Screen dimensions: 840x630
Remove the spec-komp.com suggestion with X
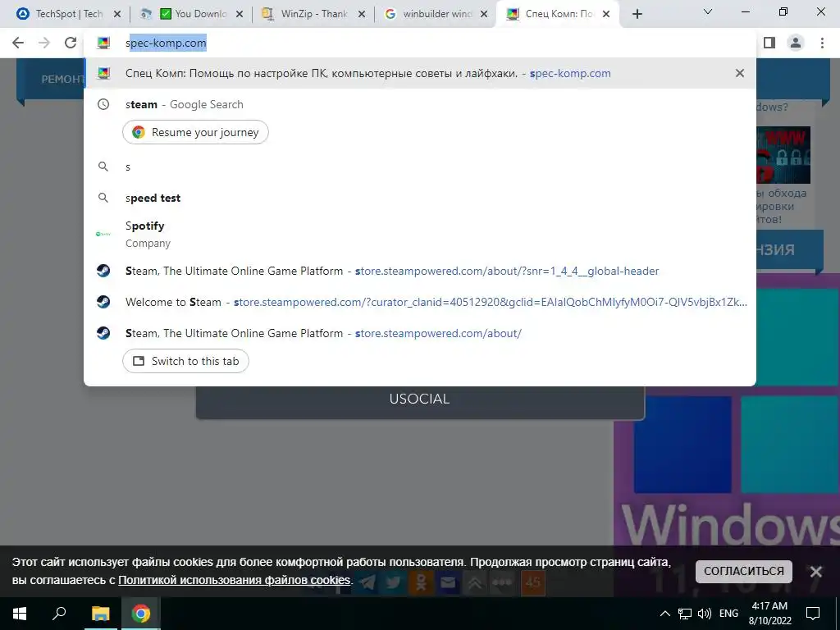click(739, 73)
